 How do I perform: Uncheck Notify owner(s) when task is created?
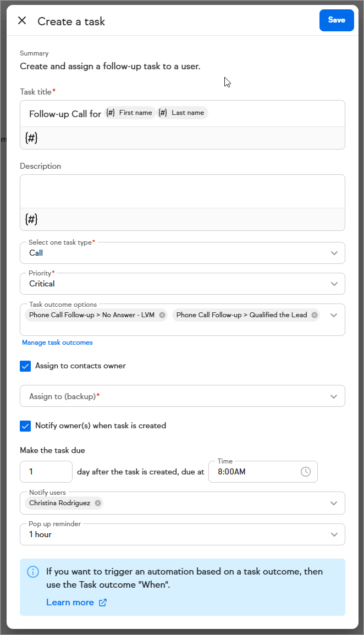click(x=25, y=426)
